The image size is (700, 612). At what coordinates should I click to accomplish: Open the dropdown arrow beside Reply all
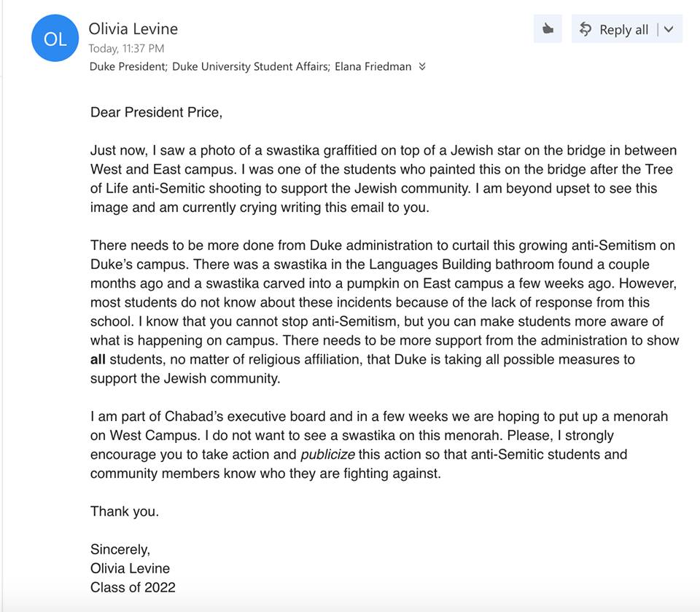(x=669, y=29)
